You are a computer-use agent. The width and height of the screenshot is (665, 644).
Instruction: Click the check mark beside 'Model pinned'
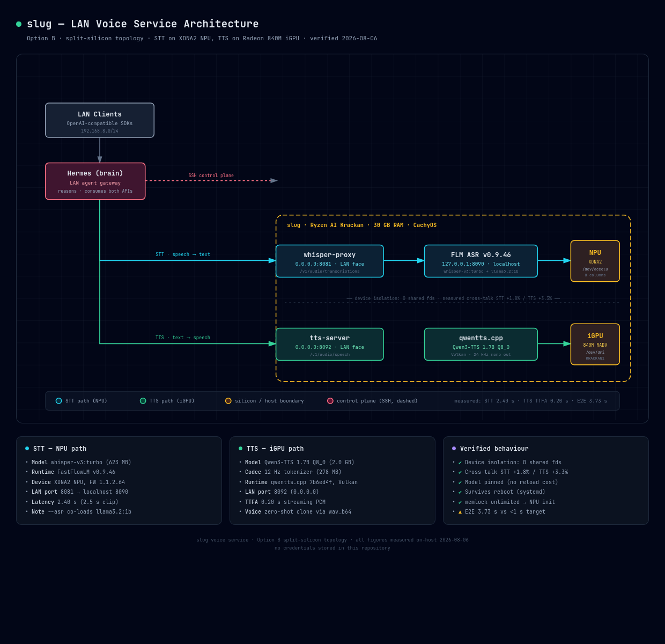pyautogui.click(x=460, y=482)
